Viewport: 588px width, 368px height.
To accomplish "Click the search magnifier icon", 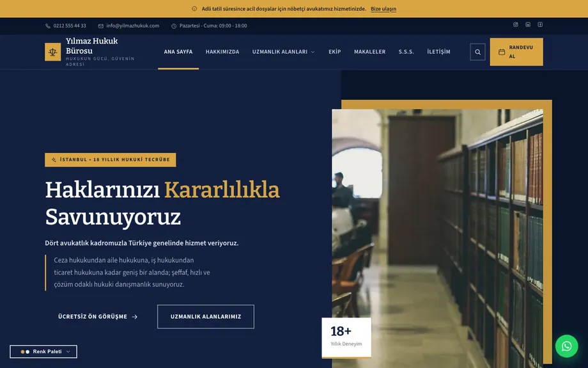I will 478,52.
